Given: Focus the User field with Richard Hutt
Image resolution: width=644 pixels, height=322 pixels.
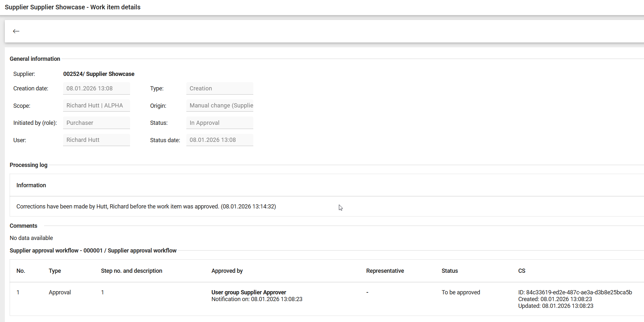Looking at the screenshot, I should (96, 140).
